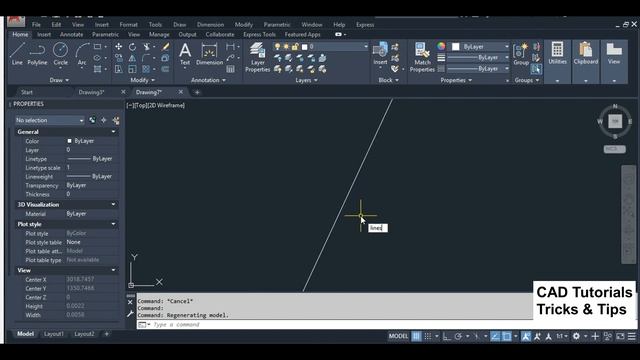This screenshot has width=640, height=360.
Task: Collapse the Plot style section
Action: pyautogui.click(x=113, y=224)
